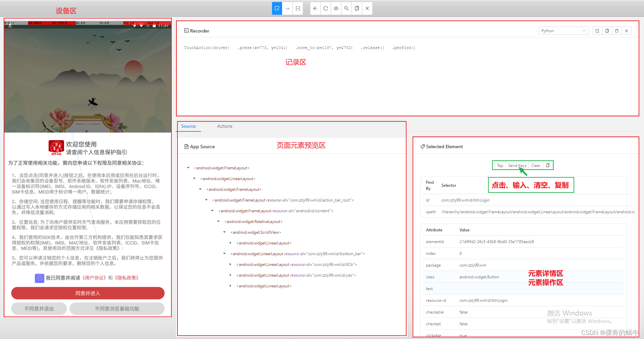
Task: Refresh source and screenshot
Action: point(326,8)
